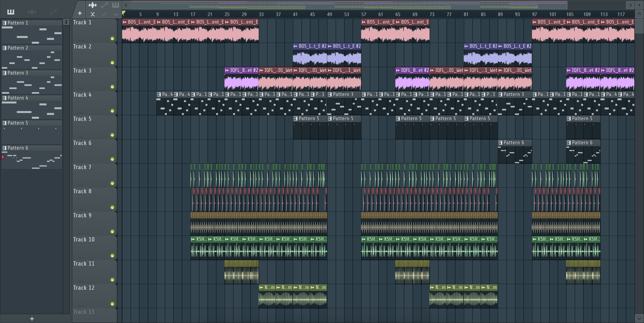
Task: Click the Pattern 5 piano-roll icon in the picker
Action: tap(4, 123)
